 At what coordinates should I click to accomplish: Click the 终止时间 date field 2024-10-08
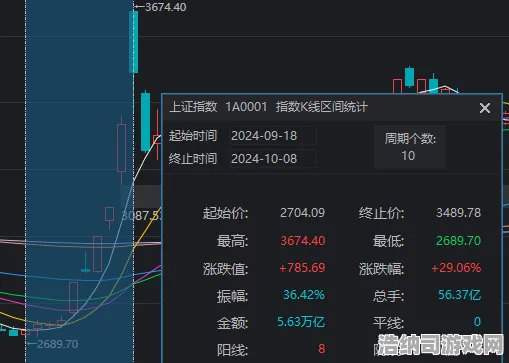[273, 159]
